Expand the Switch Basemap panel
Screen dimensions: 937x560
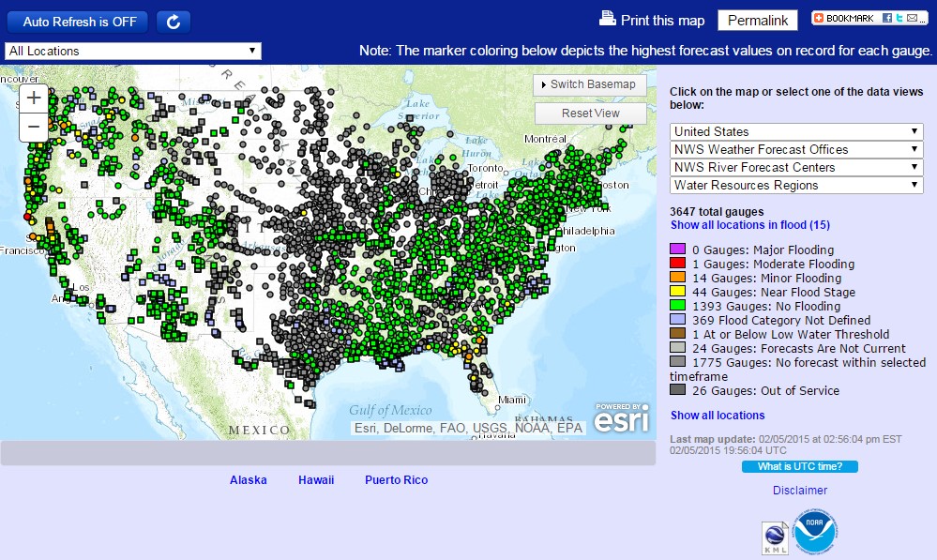coord(590,84)
